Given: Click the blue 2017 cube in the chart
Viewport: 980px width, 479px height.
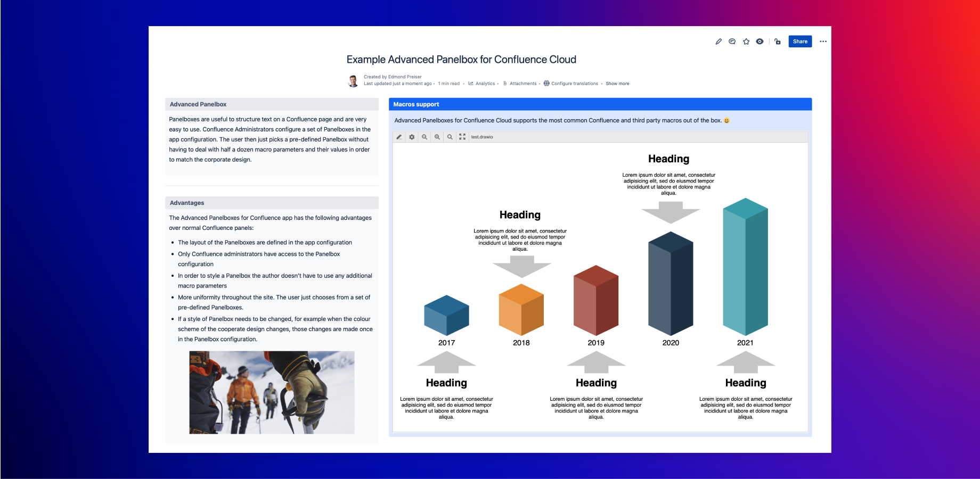Looking at the screenshot, I should pos(446,315).
